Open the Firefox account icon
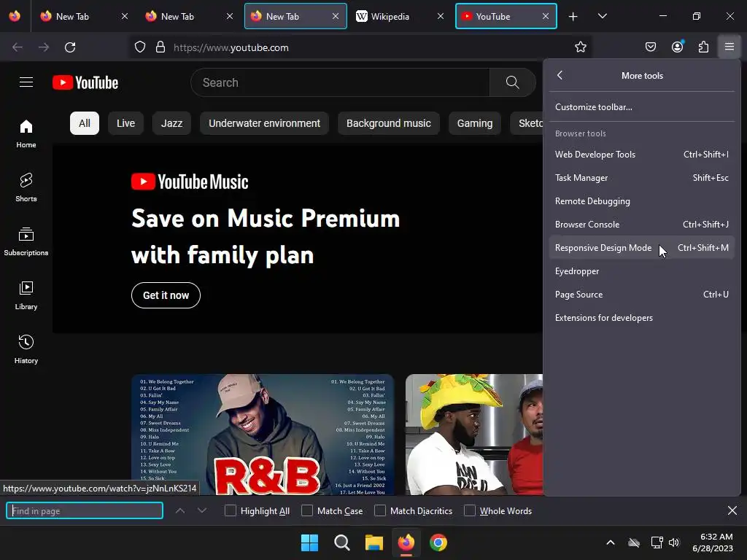747x560 pixels. (x=677, y=47)
